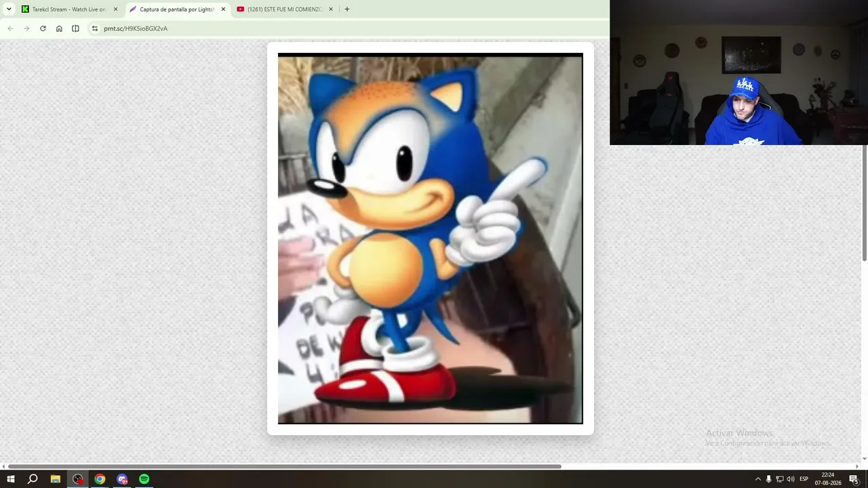Viewport: 868px width, 488px height.
Task: Click the streamer webcam overlay
Action: 738,73
